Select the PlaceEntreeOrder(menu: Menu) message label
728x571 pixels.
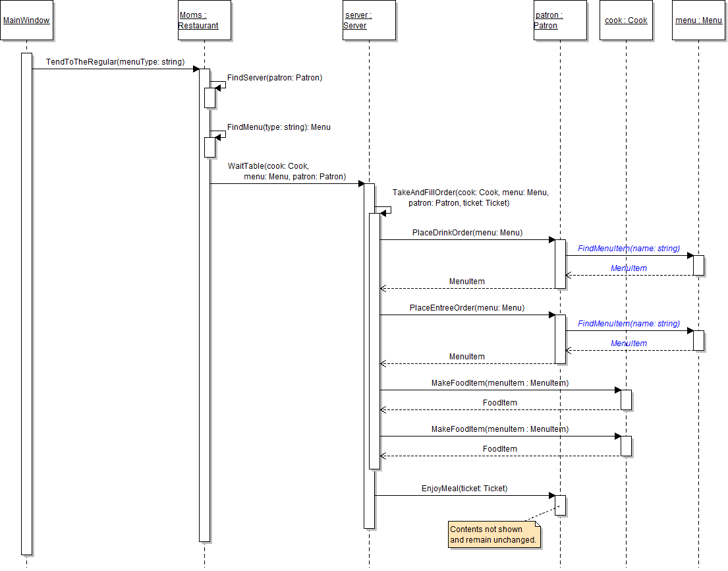point(467,308)
